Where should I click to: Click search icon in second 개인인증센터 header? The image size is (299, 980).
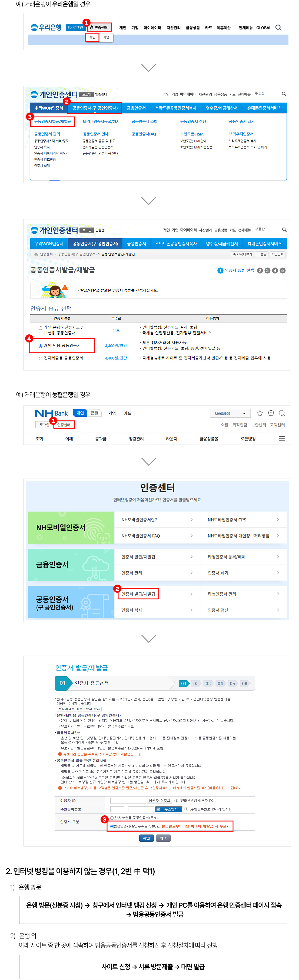[284, 94]
